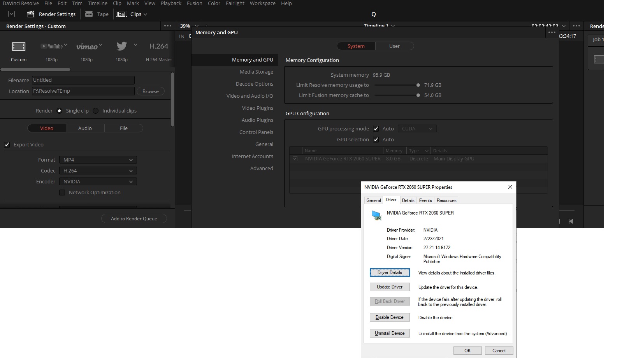Viewport: 622px width, 364px height.
Task: Open Memory and GPU dialog options dots
Action: (x=552, y=32)
